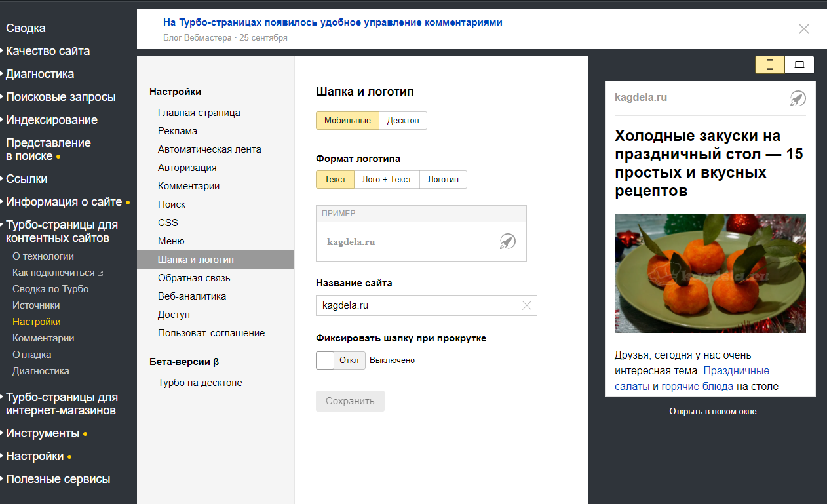Close the blog notification banner
The image size is (827, 504).
pos(804,29)
